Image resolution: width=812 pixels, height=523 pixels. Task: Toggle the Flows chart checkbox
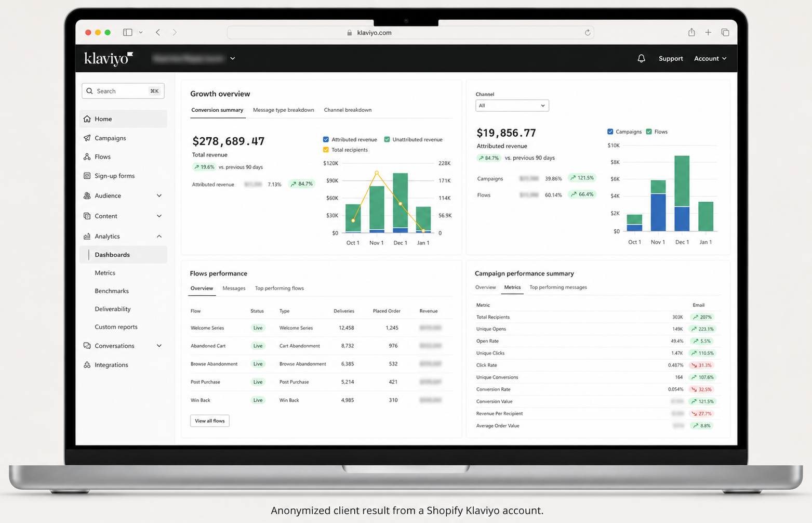[x=649, y=132]
